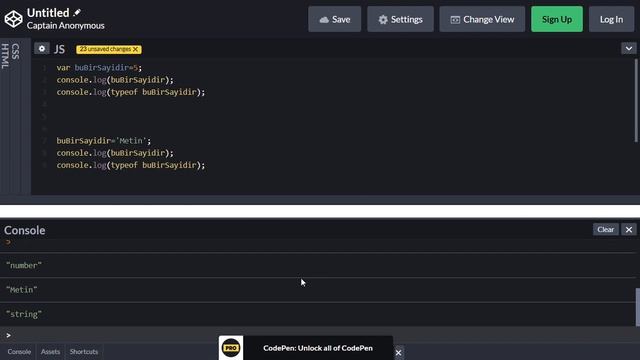
Task: Open pen Settings
Action: coord(400,19)
